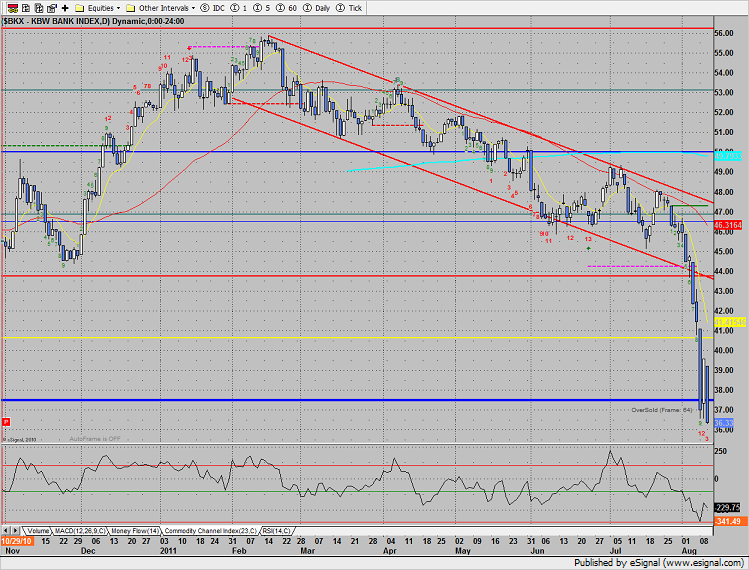Click the second toolbar page icon
This screenshot has width=749, height=570.
tap(26, 8)
